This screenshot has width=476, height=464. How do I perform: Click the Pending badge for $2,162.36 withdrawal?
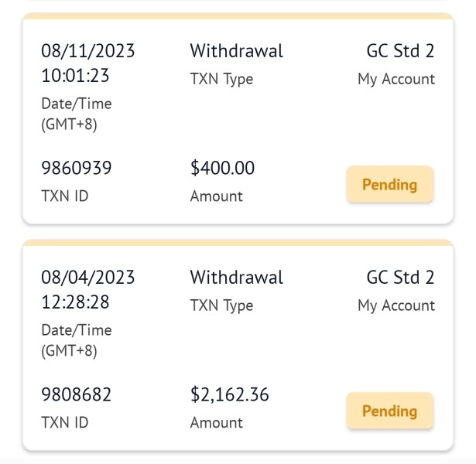tap(389, 411)
